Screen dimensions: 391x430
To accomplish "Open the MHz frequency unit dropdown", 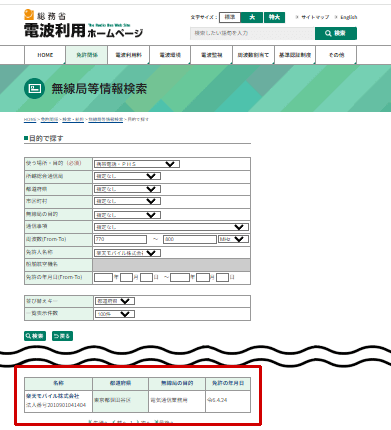I will [x=233, y=239].
